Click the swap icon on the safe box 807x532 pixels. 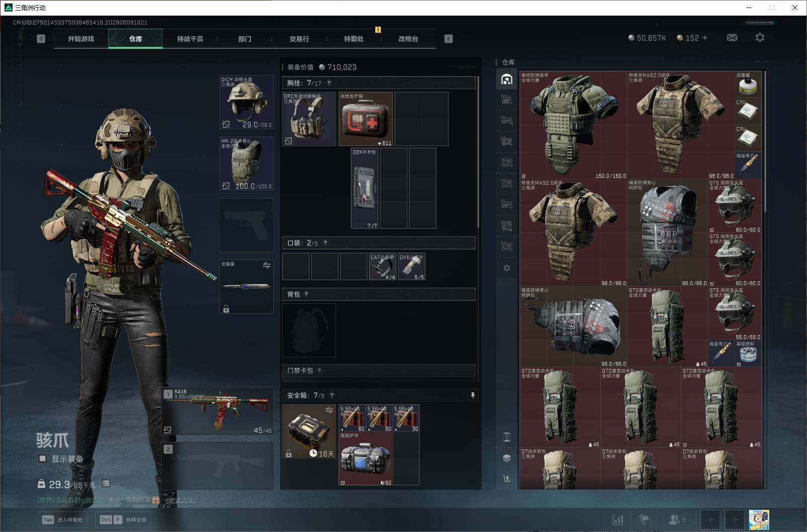329,410
